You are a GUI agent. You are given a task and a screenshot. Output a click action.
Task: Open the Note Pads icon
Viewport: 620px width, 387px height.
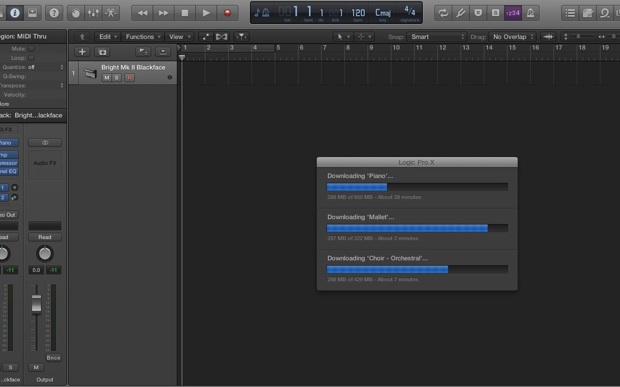(x=588, y=13)
